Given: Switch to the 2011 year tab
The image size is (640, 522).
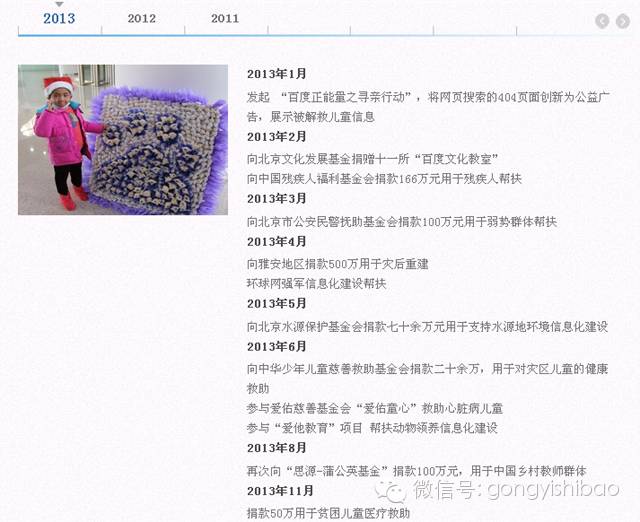Looking at the screenshot, I should (x=225, y=18).
